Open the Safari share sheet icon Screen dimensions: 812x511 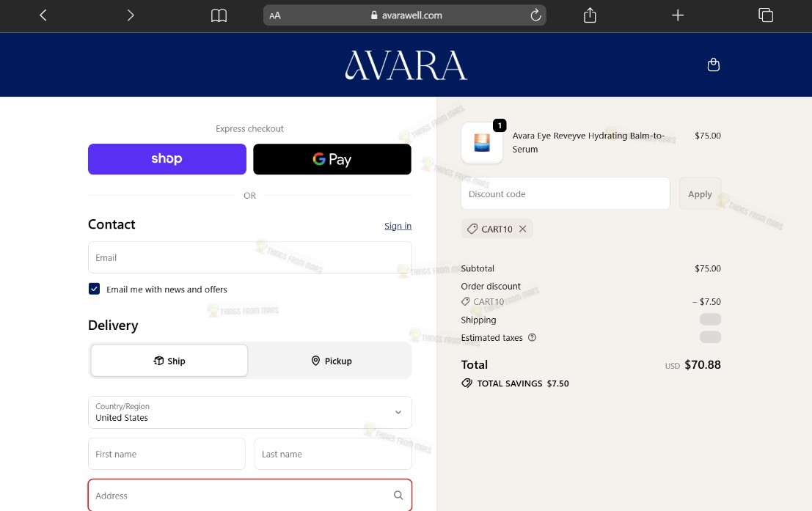click(x=590, y=15)
